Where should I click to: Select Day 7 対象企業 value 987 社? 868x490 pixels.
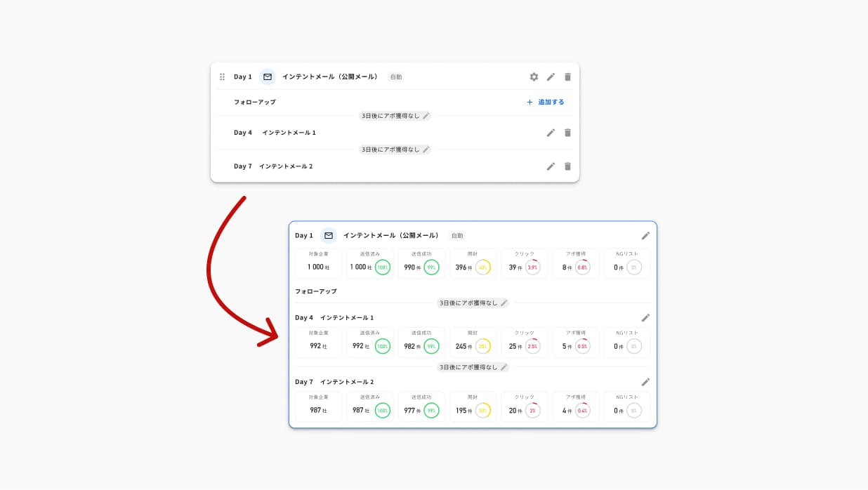(318, 411)
